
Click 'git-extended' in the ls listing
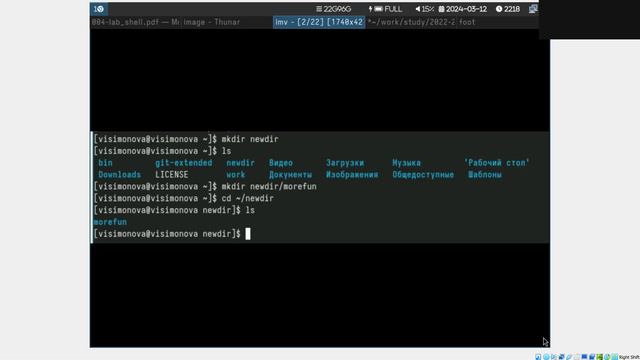[184, 163]
